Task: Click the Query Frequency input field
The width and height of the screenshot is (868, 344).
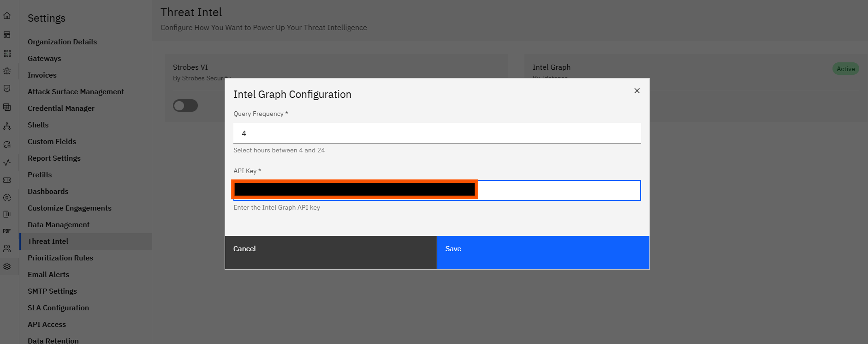Action: pos(437,133)
